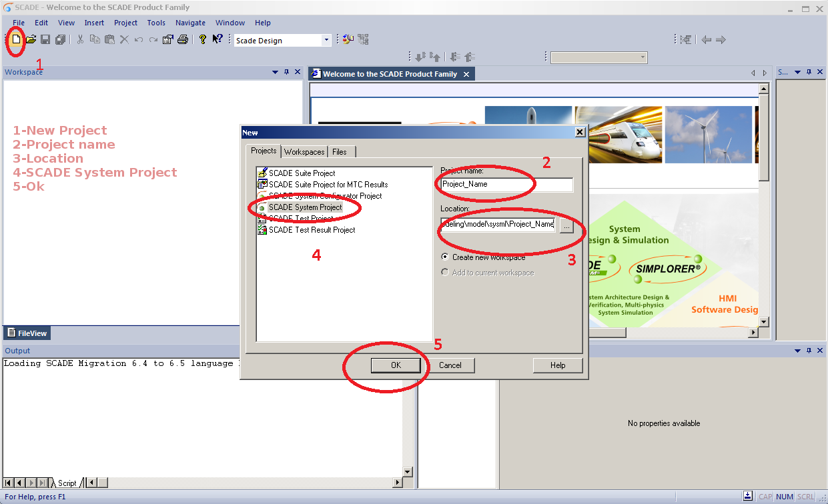The width and height of the screenshot is (828, 504).
Task: Click the locate-in-tree icon left of back arrow
Action: (x=686, y=40)
